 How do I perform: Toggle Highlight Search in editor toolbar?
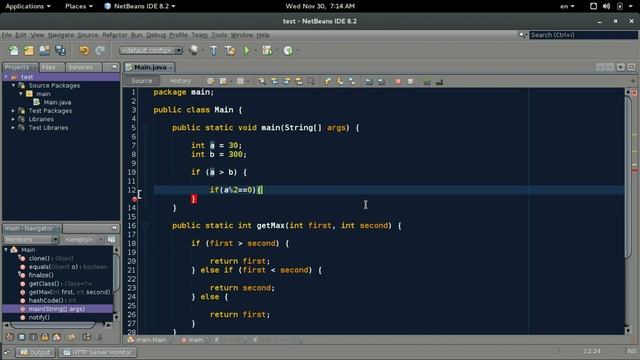pos(299,82)
